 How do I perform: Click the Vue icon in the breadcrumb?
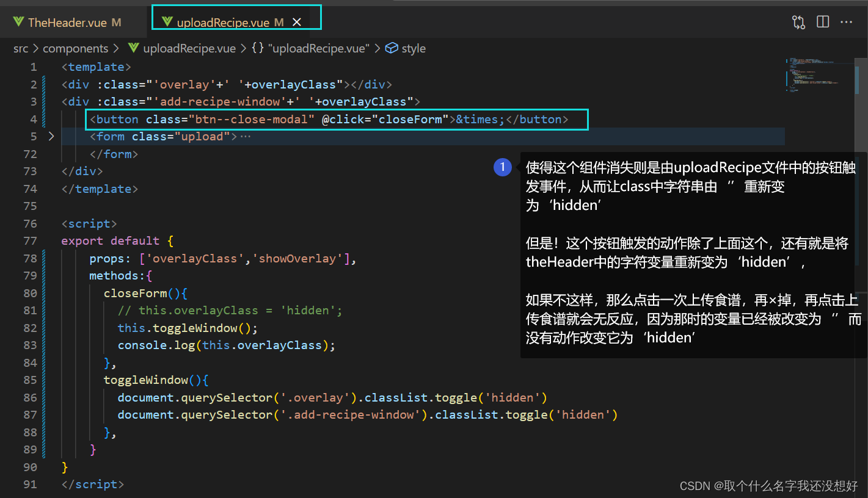pos(133,48)
